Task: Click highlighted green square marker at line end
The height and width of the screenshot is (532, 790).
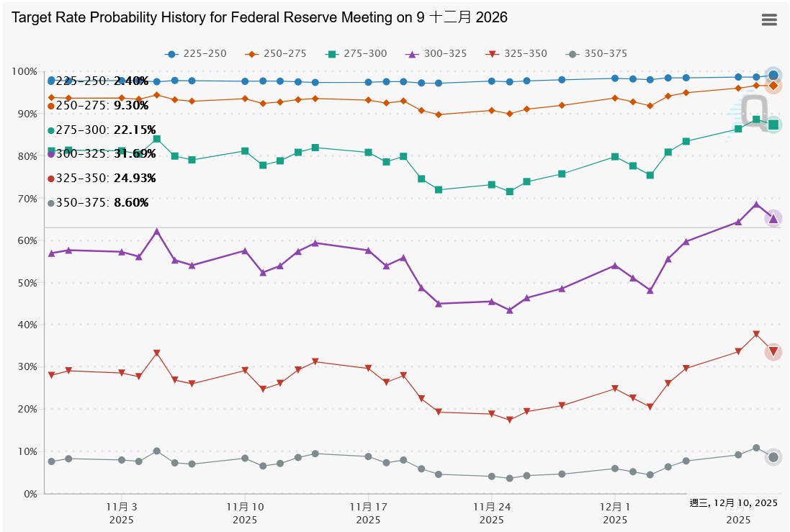Action: (x=773, y=125)
